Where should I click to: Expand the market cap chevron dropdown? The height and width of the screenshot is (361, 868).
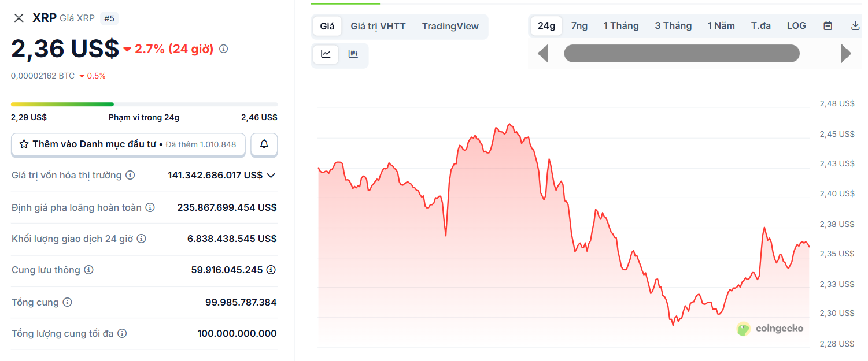271,175
